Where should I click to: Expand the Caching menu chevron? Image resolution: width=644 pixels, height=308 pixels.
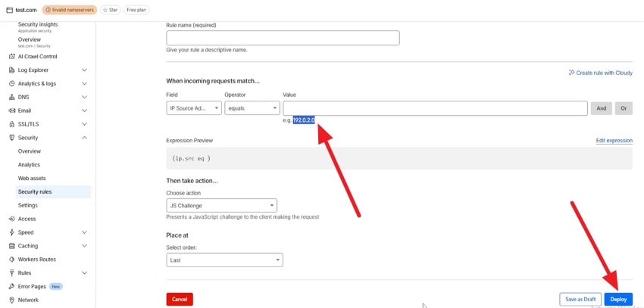coord(84,246)
